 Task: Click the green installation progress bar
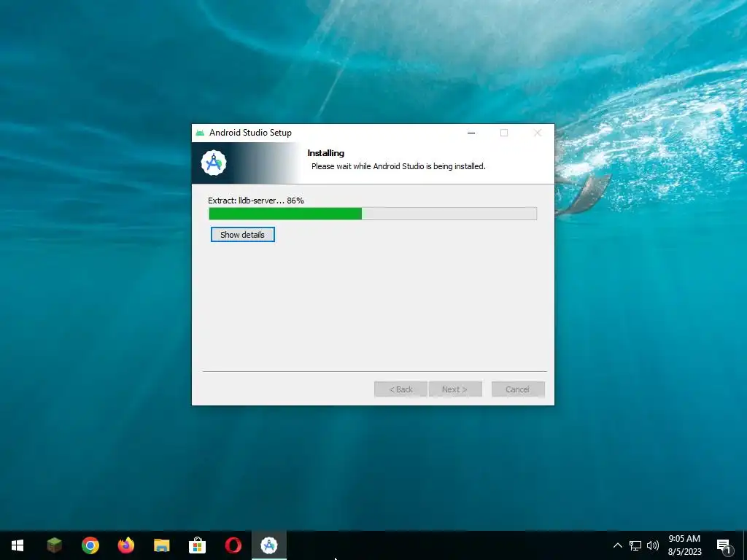pos(373,214)
